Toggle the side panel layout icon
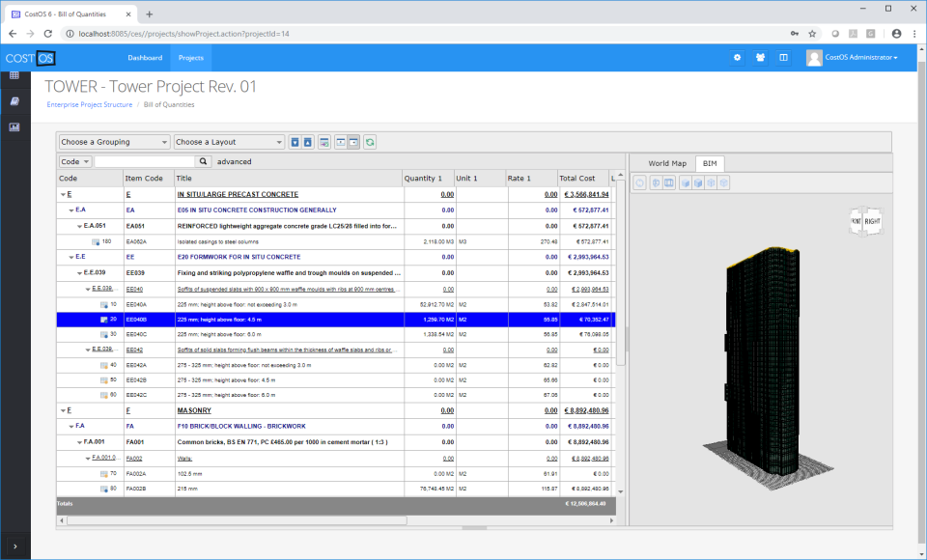927x560 pixels. click(x=353, y=142)
